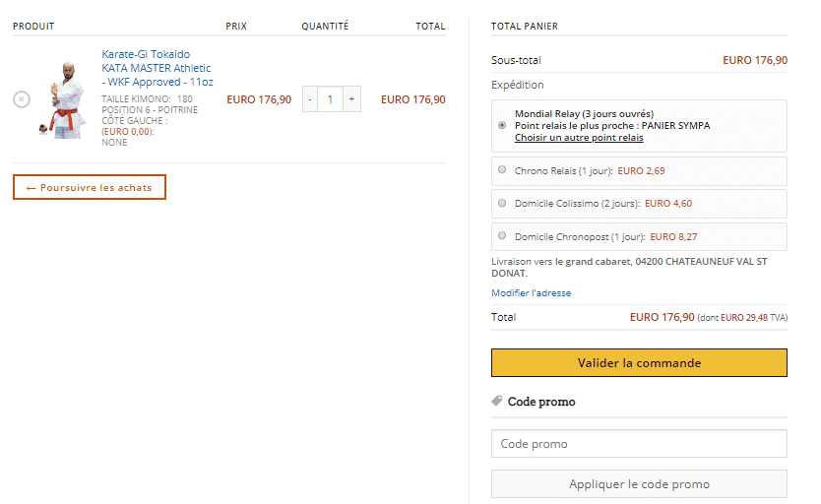Choose Domicile Colissimo delivery radio
This screenshot has height=504, width=821.
coord(502,203)
